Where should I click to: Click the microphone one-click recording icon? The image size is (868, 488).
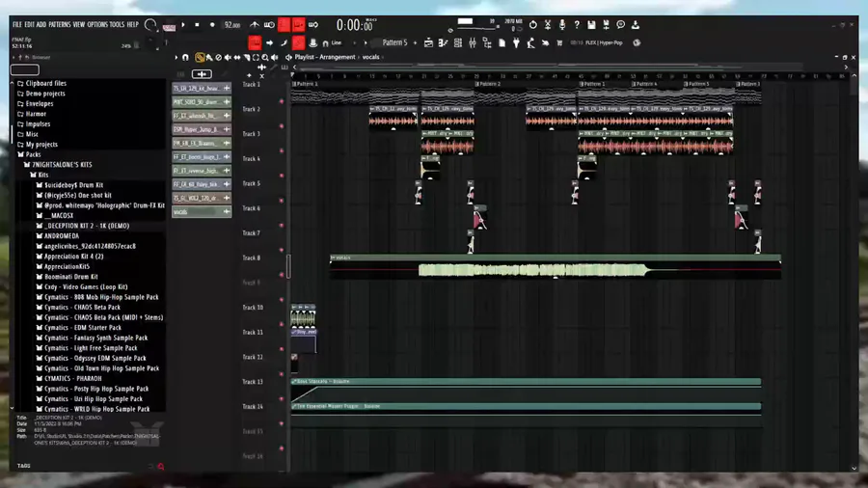(x=562, y=25)
